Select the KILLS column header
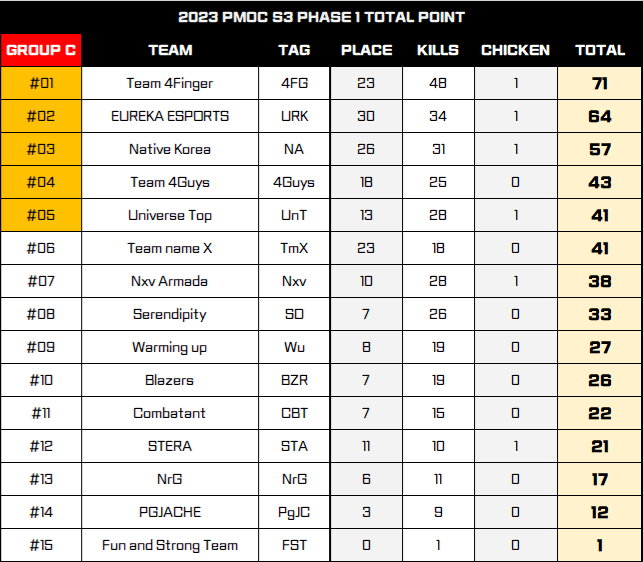This screenshot has height=562, width=643. coord(438,50)
